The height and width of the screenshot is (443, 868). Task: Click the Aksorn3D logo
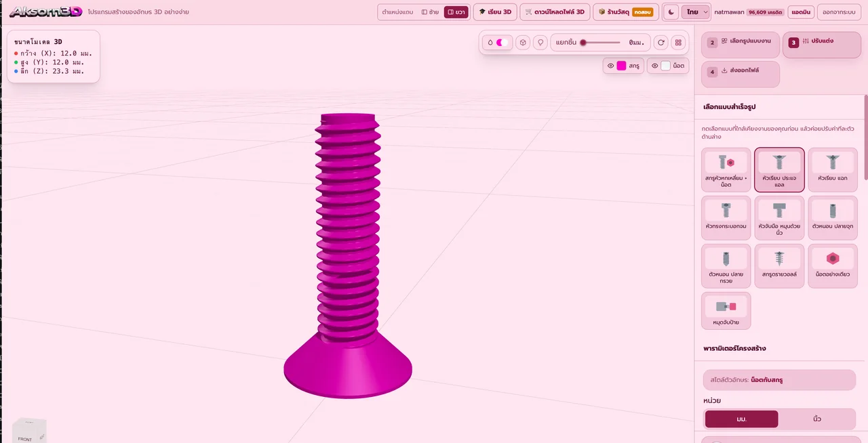coord(46,12)
